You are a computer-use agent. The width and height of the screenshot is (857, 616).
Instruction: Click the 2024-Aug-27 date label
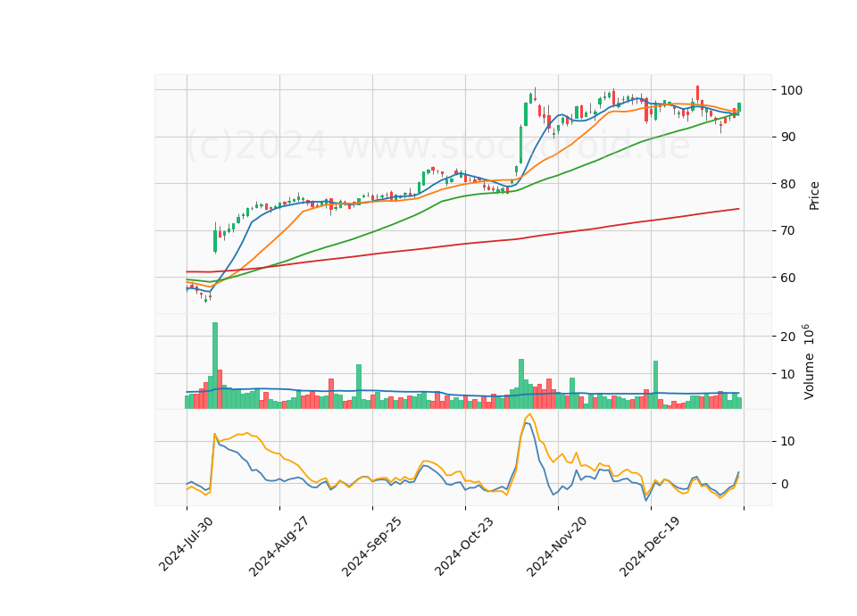[x=278, y=546]
